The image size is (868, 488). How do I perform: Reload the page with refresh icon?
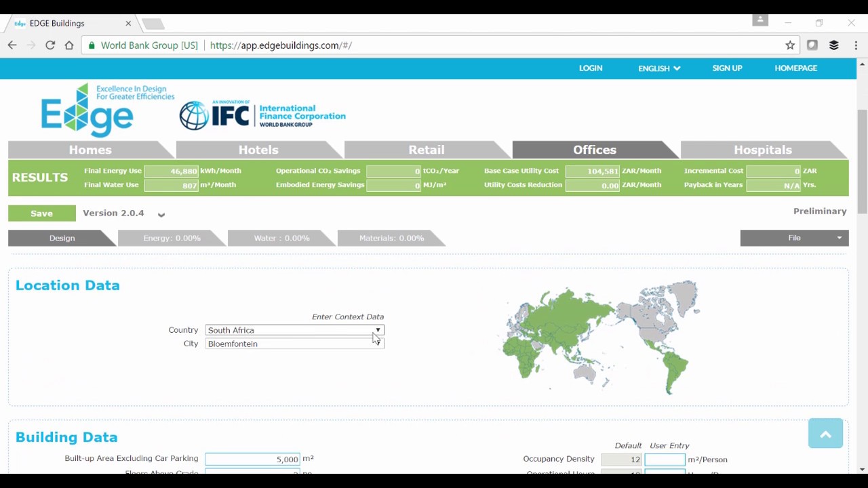point(50,45)
